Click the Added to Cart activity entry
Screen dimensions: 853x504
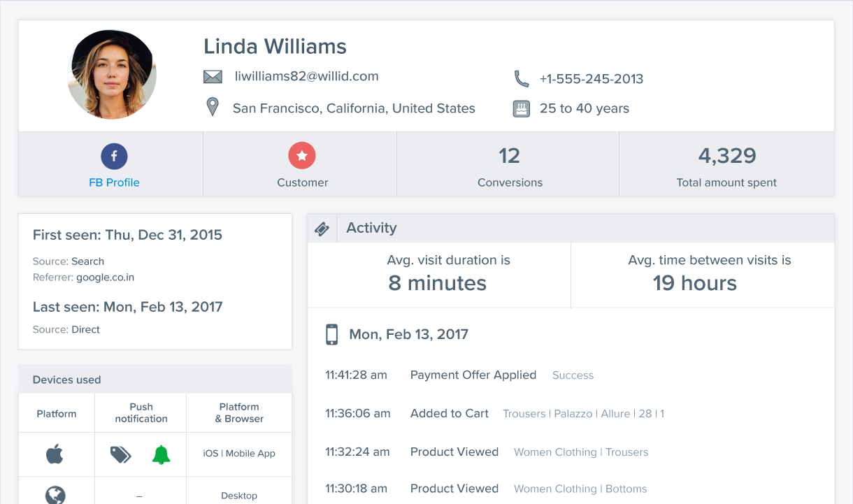pyautogui.click(x=450, y=413)
